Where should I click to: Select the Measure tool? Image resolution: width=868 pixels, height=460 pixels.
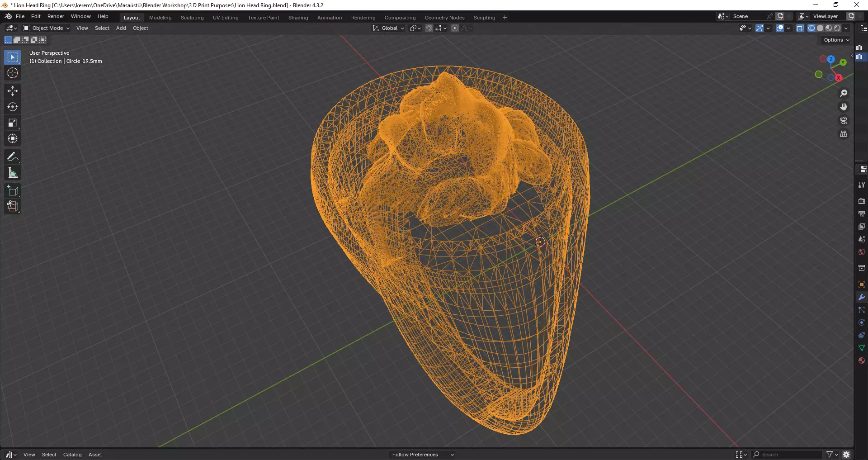pyautogui.click(x=13, y=172)
